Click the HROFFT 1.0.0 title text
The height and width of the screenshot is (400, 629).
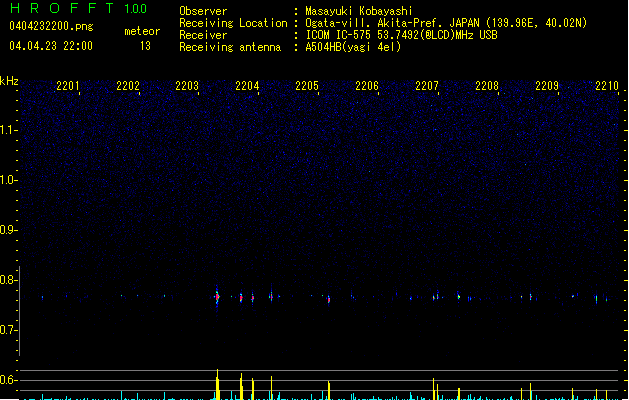(x=79, y=8)
